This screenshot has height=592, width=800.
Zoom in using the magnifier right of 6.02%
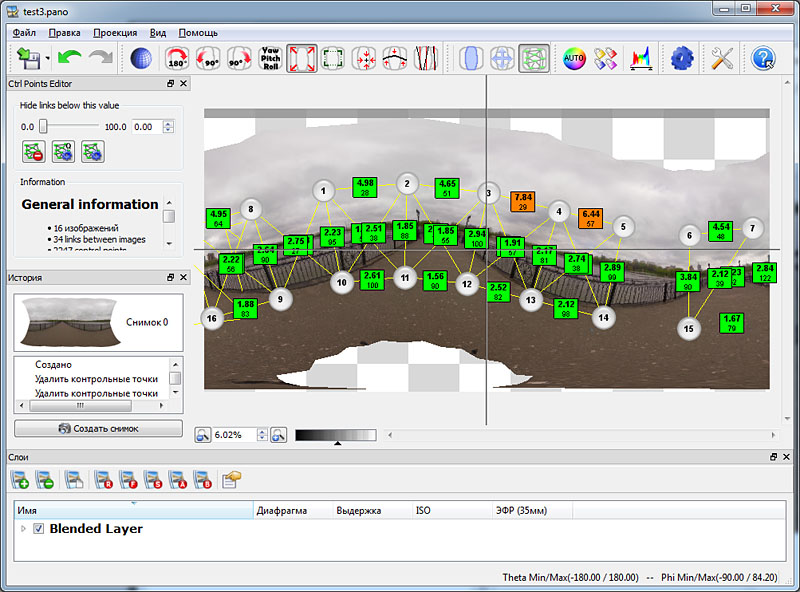pyautogui.click(x=279, y=435)
